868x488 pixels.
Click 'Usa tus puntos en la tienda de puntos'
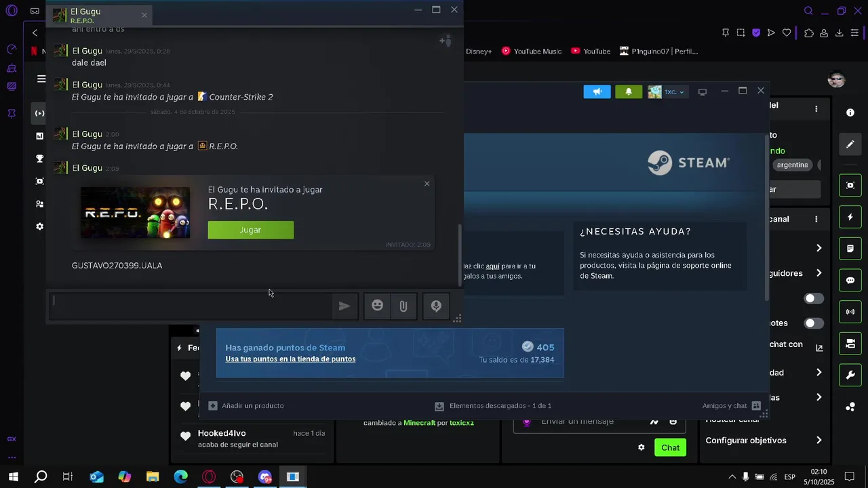[x=290, y=359]
